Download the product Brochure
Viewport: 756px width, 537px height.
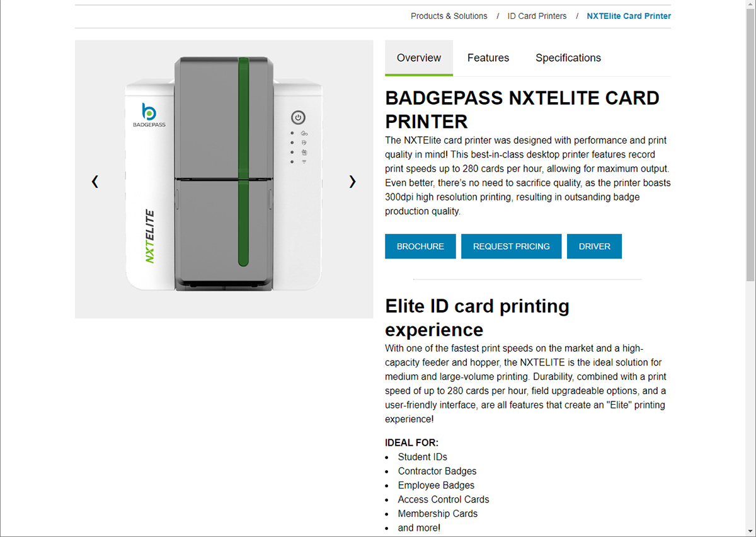(420, 246)
